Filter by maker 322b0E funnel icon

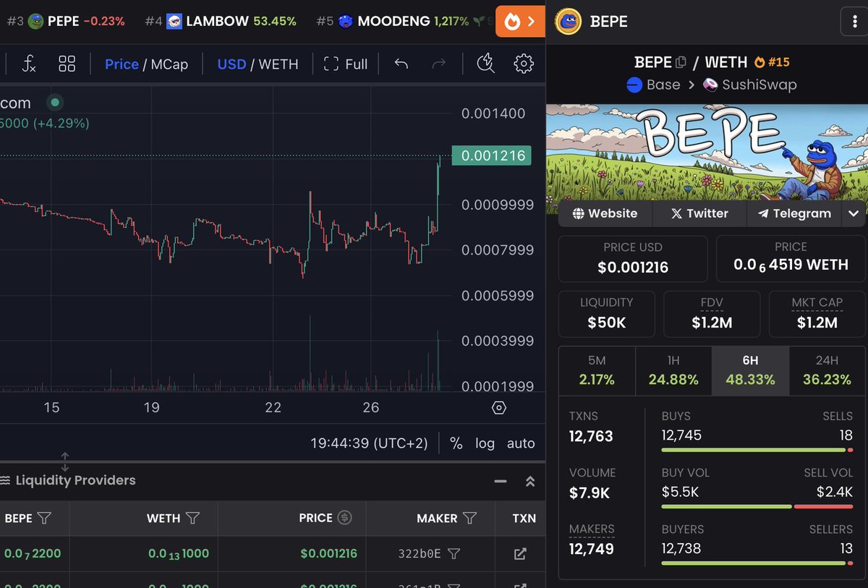[454, 554]
